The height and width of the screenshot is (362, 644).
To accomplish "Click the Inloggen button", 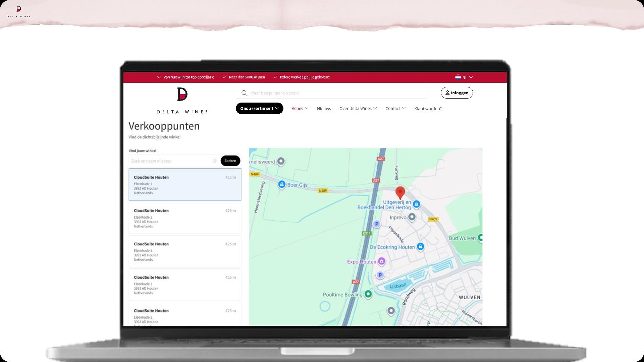I will click(x=457, y=93).
